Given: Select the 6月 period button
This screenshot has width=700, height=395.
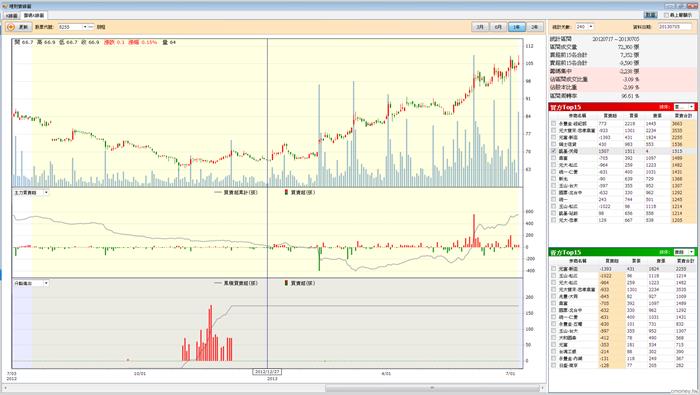Looking at the screenshot, I should pos(498,27).
